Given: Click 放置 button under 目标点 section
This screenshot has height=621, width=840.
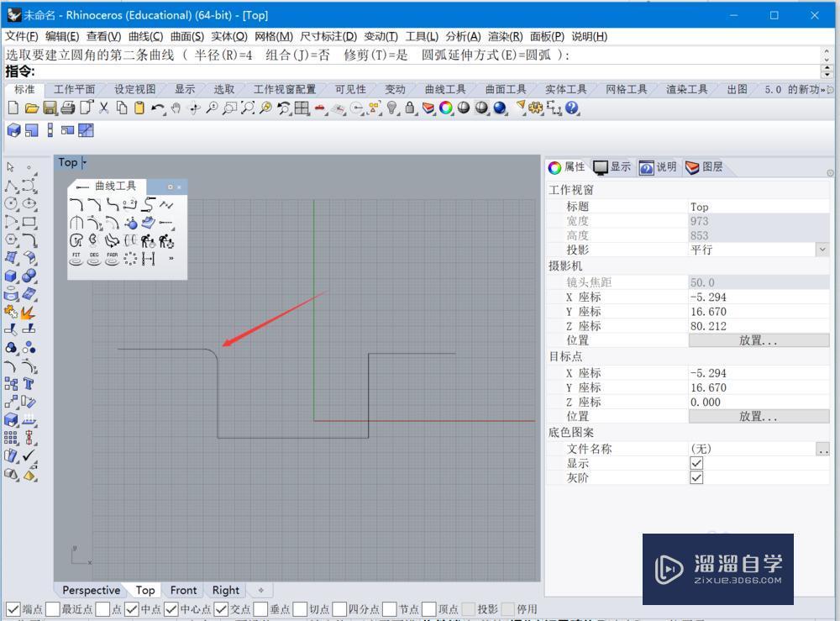Looking at the screenshot, I should (759, 416).
